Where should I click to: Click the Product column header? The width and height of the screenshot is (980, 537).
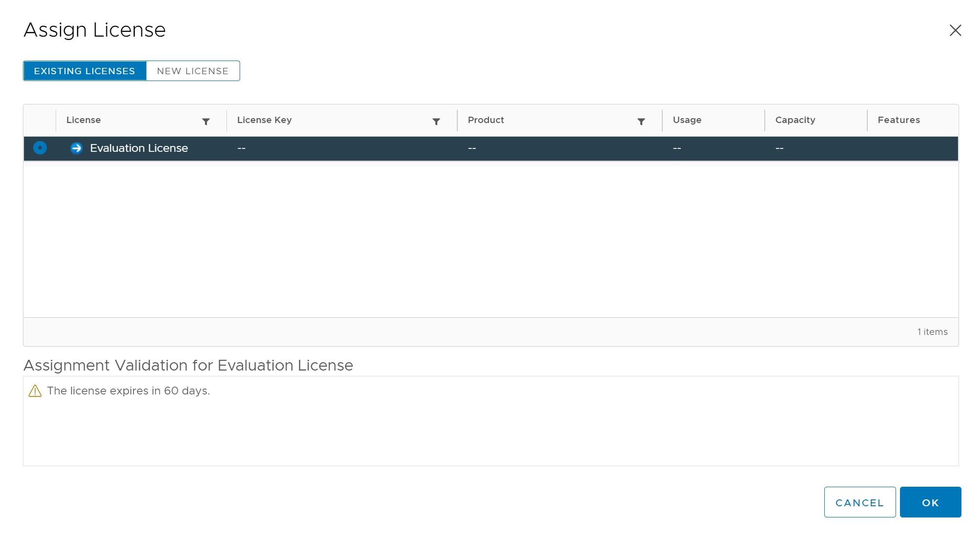click(486, 120)
